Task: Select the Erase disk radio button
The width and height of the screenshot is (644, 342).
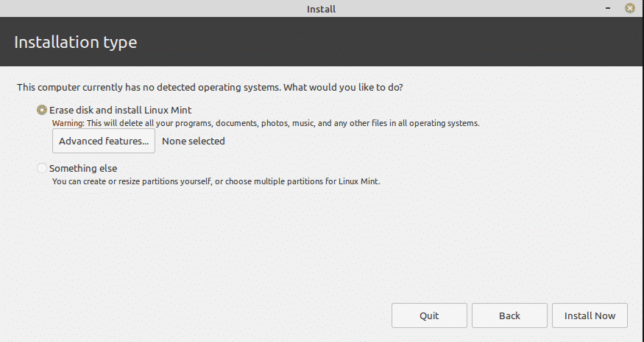Action: 42,110
